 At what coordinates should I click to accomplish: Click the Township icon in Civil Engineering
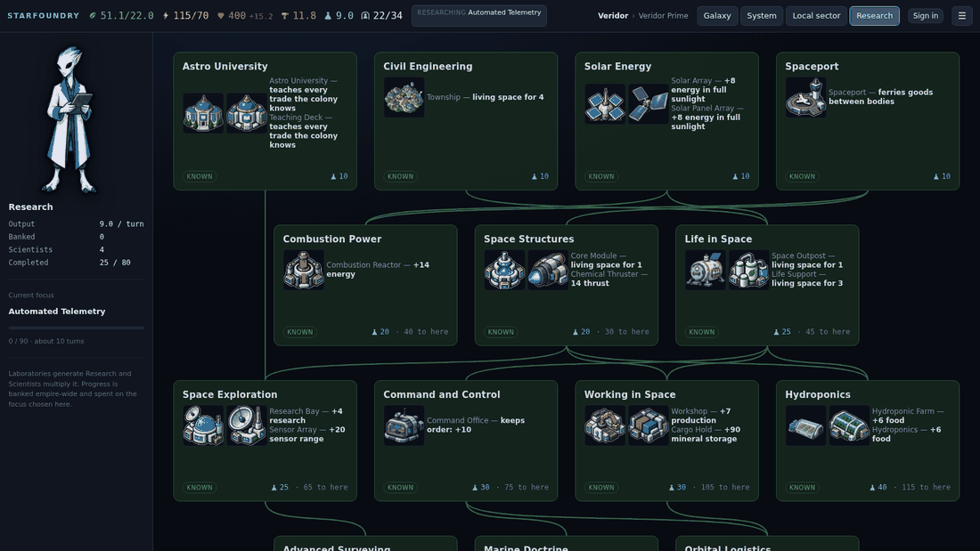404,97
